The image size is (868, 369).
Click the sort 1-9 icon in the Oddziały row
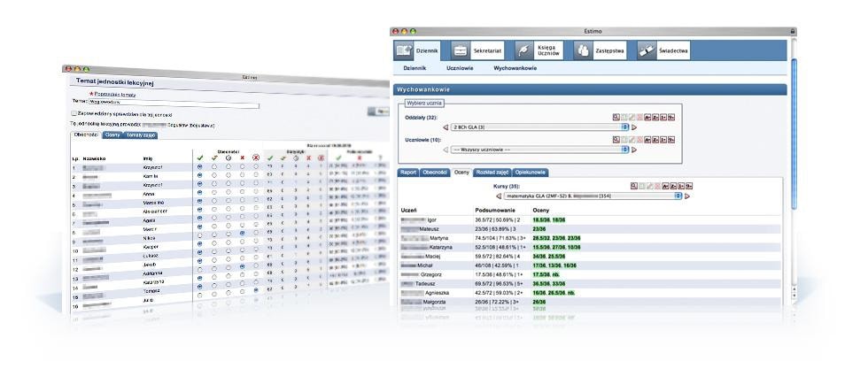663,118
